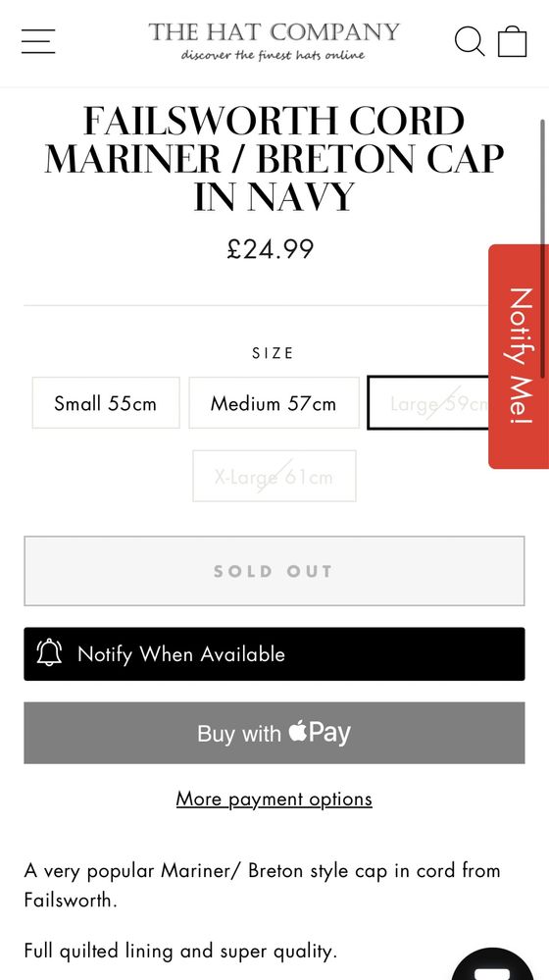
Task: Click the Sold Out button
Action: pos(274,571)
